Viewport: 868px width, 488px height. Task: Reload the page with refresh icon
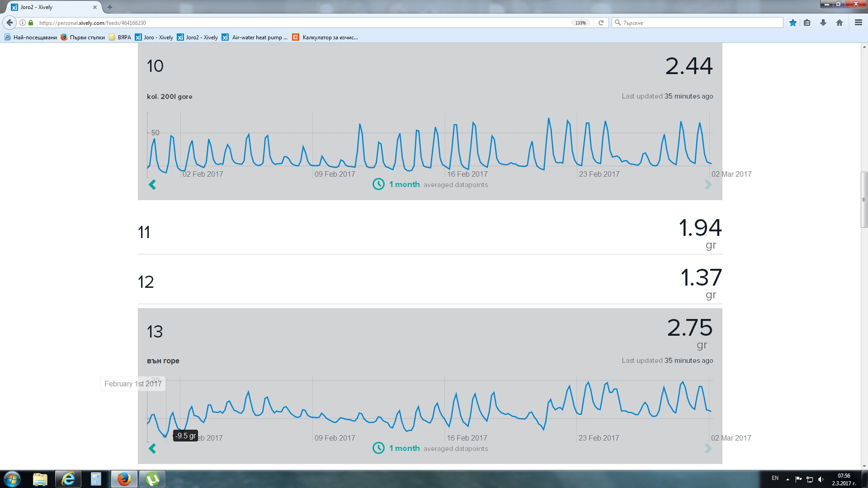click(x=601, y=23)
